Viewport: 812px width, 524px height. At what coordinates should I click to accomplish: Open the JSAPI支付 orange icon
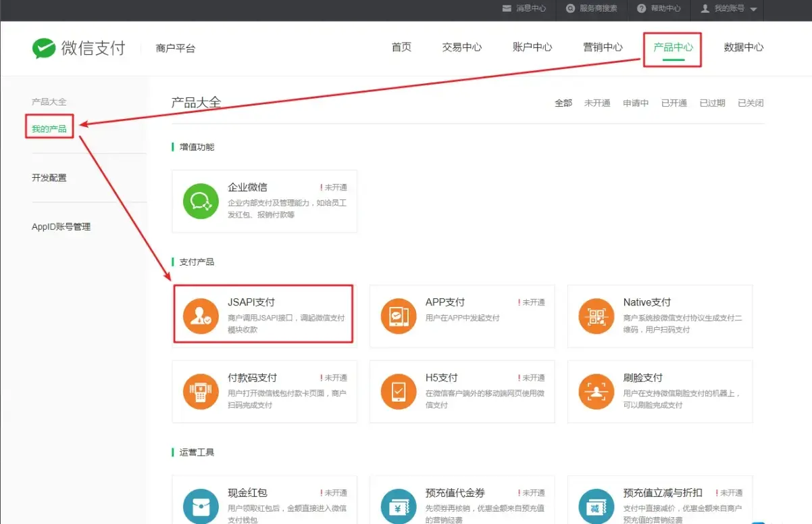coord(201,316)
